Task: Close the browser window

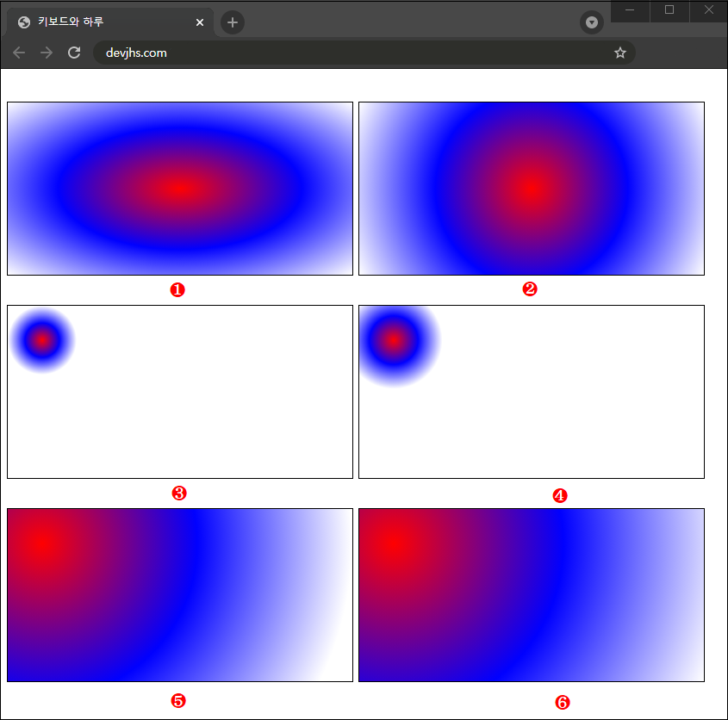Action: pos(708,10)
